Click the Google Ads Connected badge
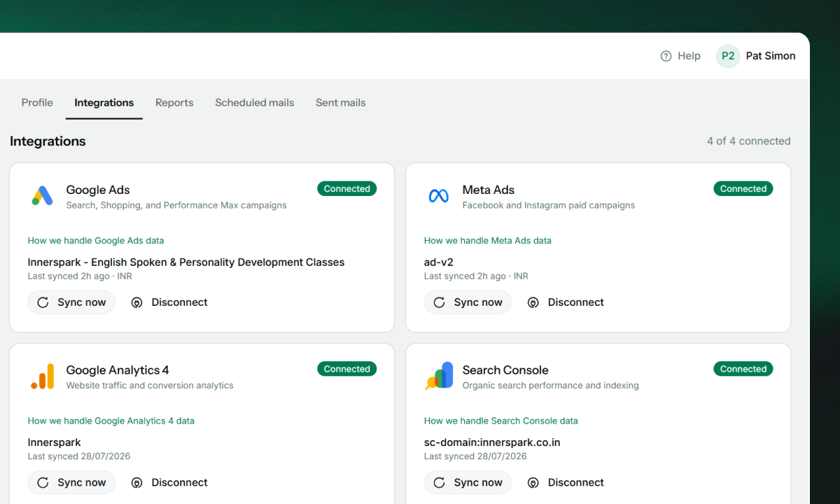This screenshot has height=504, width=840. pos(347,189)
